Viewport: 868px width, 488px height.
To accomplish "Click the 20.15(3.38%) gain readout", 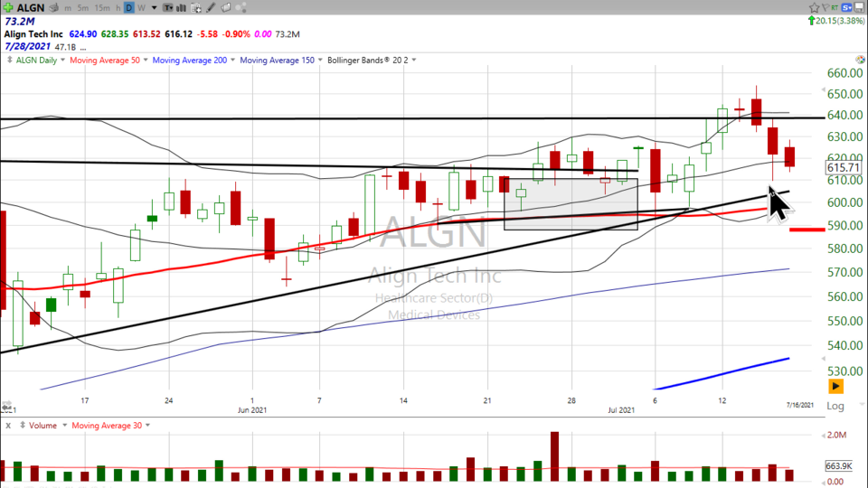I will tap(840, 21).
